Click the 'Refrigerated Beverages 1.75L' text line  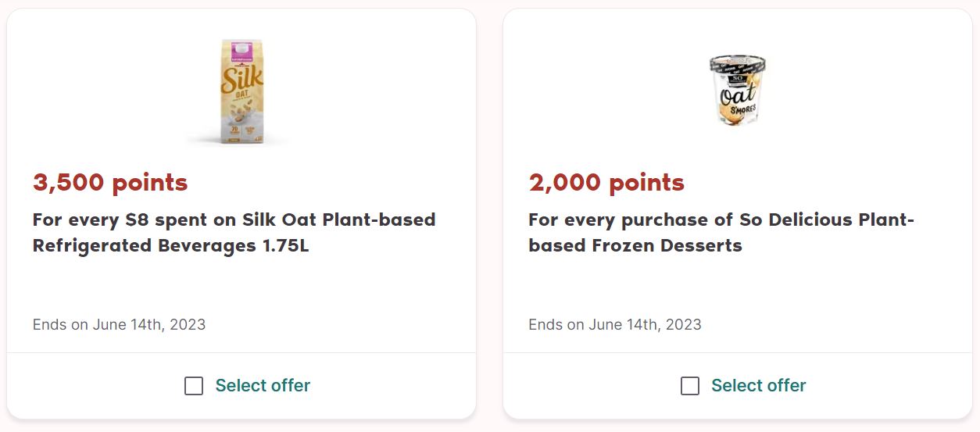click(170, 245)
